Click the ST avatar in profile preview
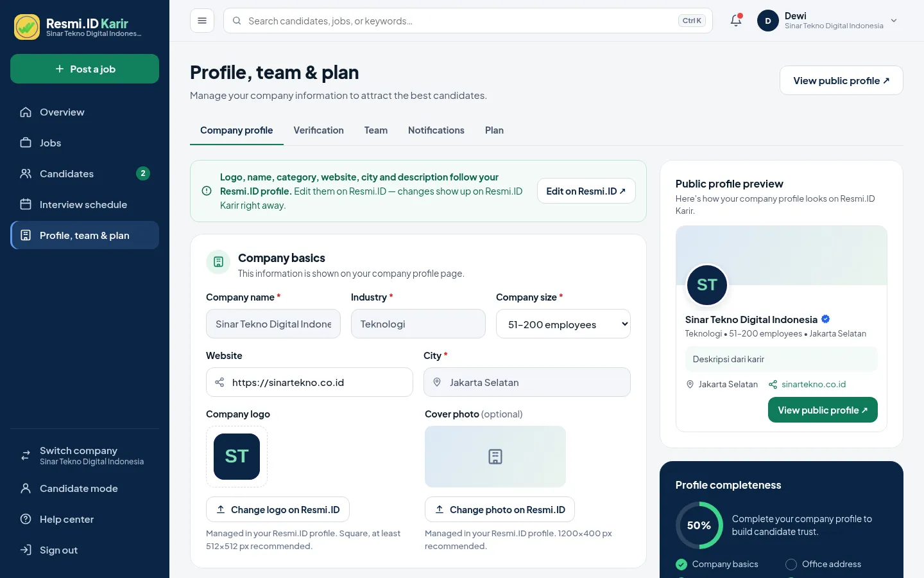924x578 pixels. (x=707, y=285)
